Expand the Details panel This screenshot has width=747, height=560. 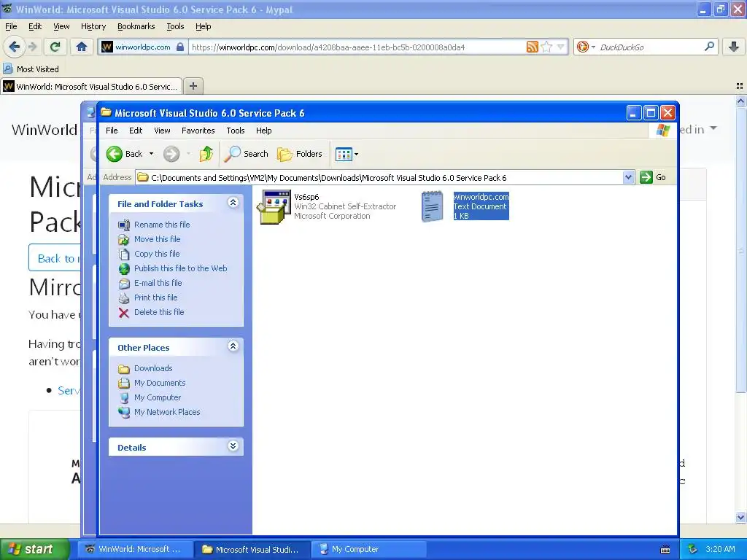(233, 446)
